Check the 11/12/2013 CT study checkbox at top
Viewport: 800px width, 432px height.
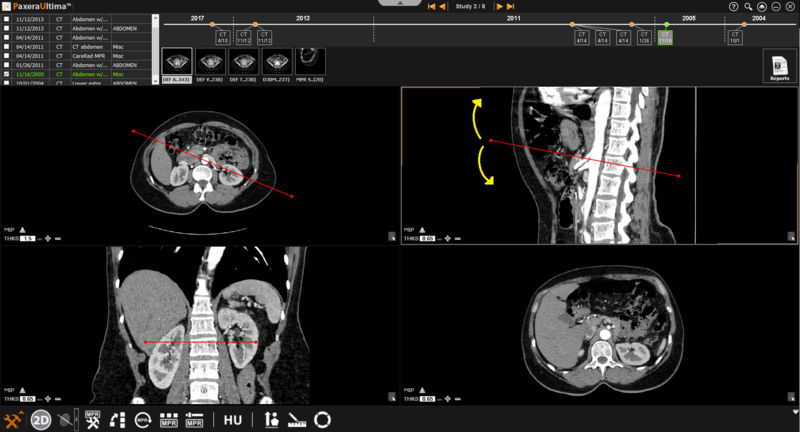[x=7, y=19]
